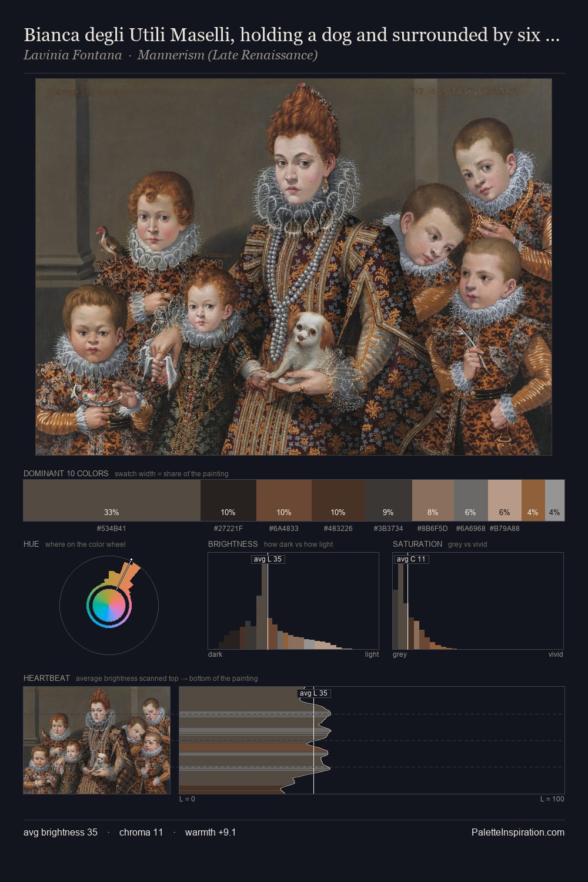
Task: Click the avg L 35 marker in the Brightness histogram
Action: 268,559
